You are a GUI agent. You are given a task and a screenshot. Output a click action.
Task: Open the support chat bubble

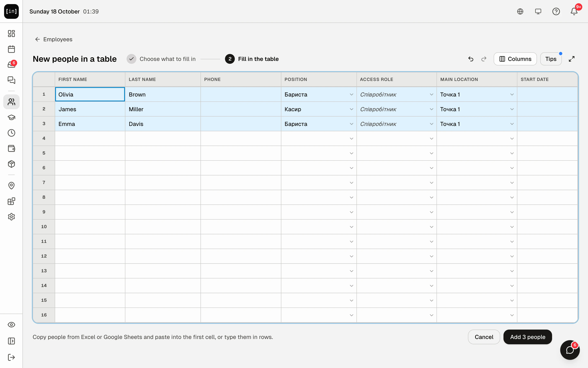(x=570, y=350)
